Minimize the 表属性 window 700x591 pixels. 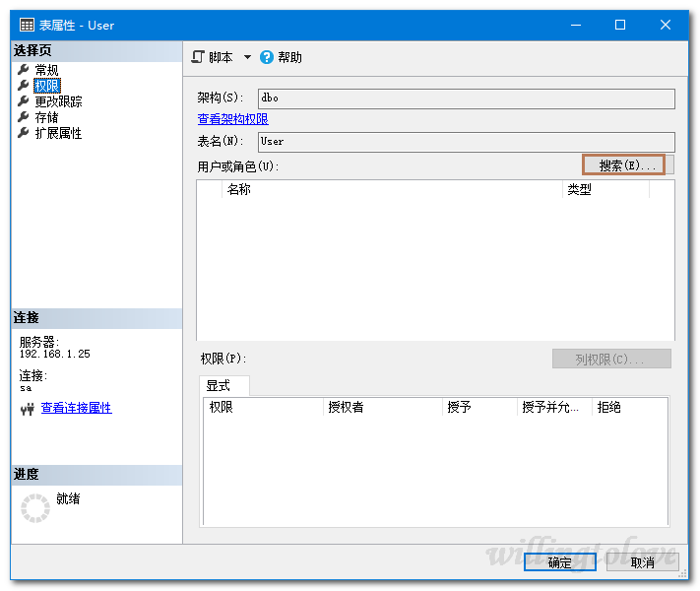tap(576, 25)
